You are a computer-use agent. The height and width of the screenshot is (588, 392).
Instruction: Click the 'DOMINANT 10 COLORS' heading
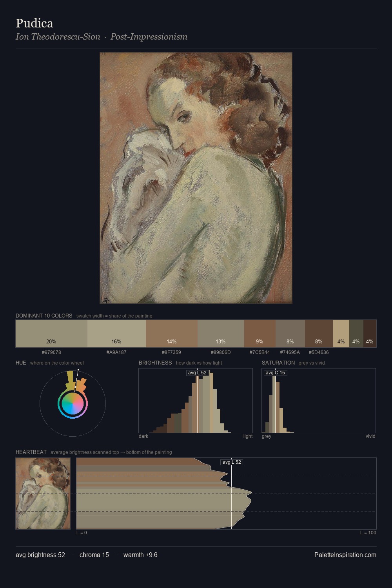tap(44, 316)
